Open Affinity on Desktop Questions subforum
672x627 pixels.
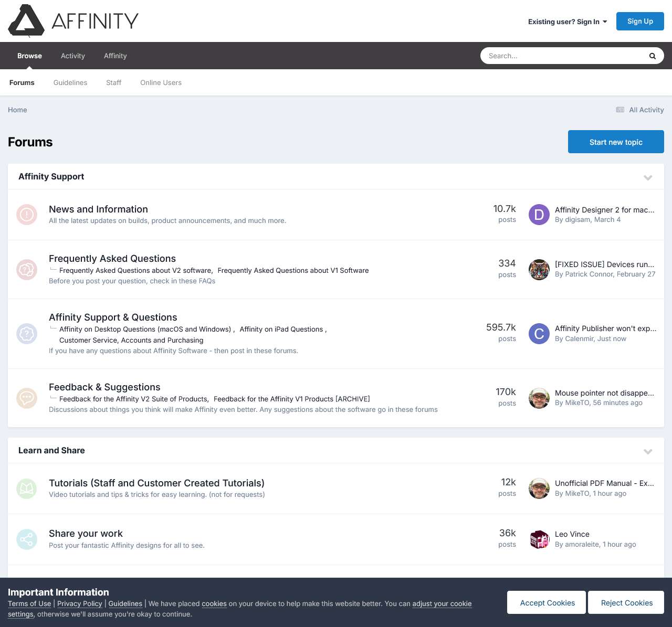click(145, 329)
